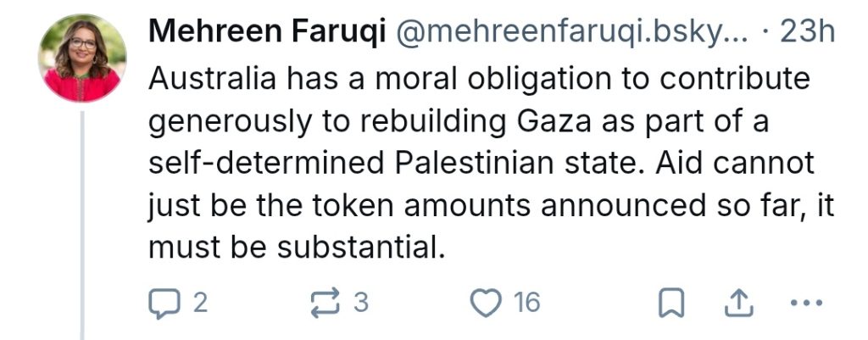Open Mehreen Faruqi's profile picture
868x340 pixels.
82,59
